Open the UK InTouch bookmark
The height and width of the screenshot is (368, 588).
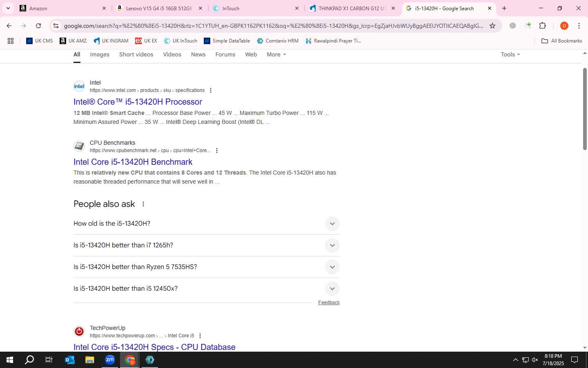(x=180, y=41)
